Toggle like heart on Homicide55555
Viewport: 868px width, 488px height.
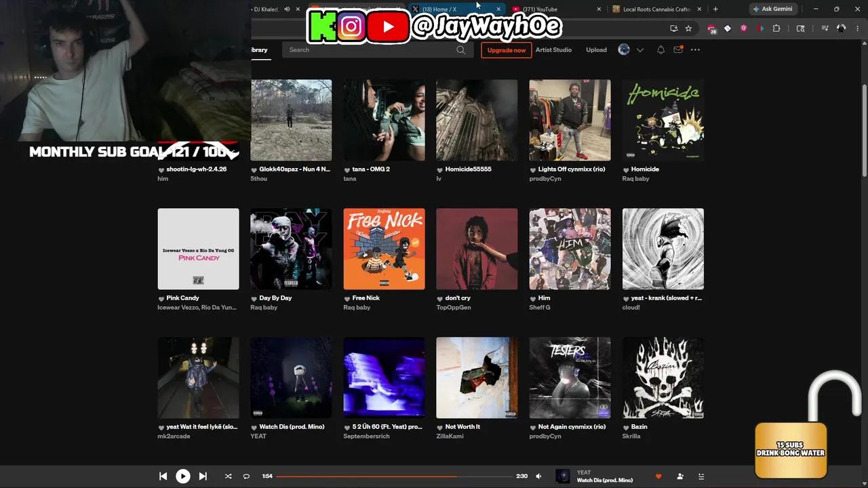click(x=440, y=169)
